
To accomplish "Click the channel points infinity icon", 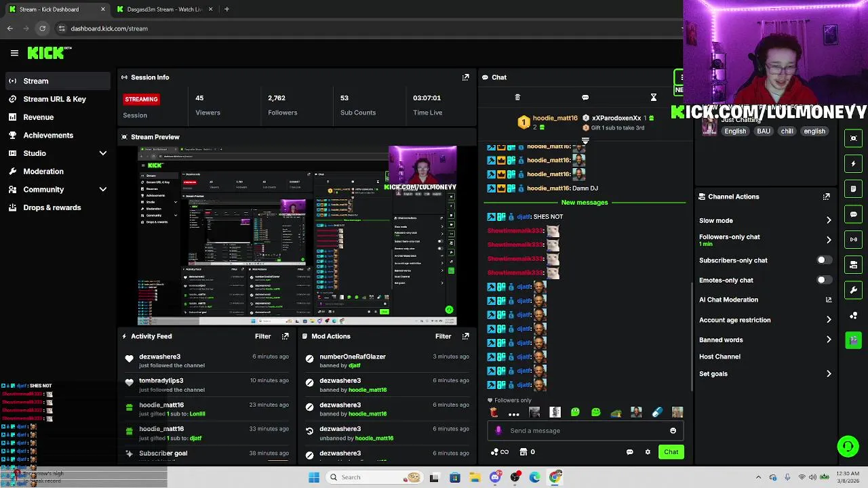I will click(499, 452).
